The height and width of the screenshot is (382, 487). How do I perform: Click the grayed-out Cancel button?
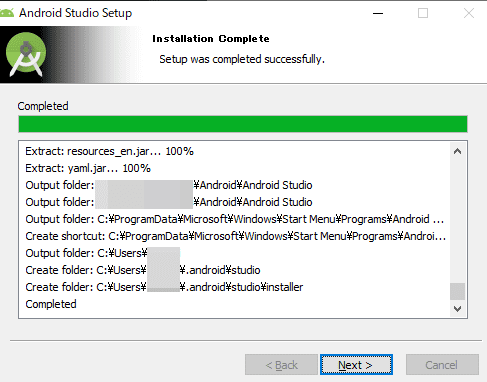click(442, 365)
